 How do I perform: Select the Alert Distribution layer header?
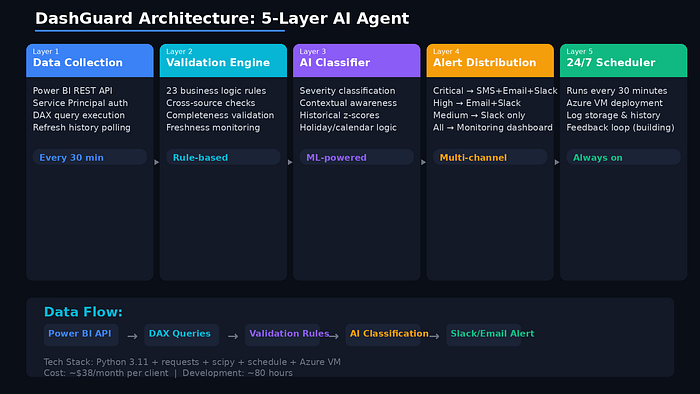coord(490,60)
